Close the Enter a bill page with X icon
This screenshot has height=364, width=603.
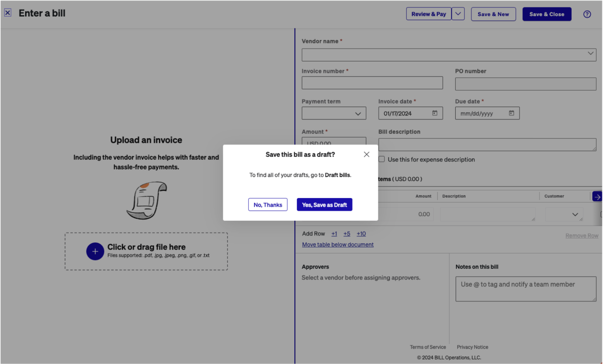pos(8,13)
